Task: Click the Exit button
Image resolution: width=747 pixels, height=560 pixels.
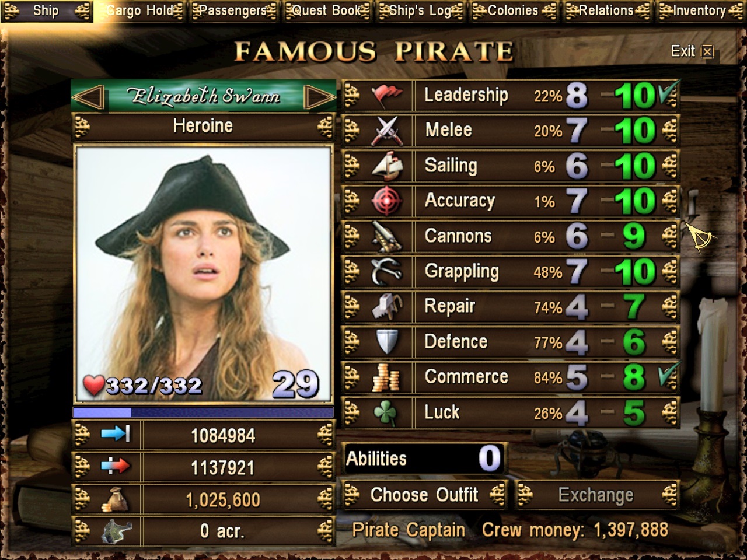Action: click(x=692, y=51)
